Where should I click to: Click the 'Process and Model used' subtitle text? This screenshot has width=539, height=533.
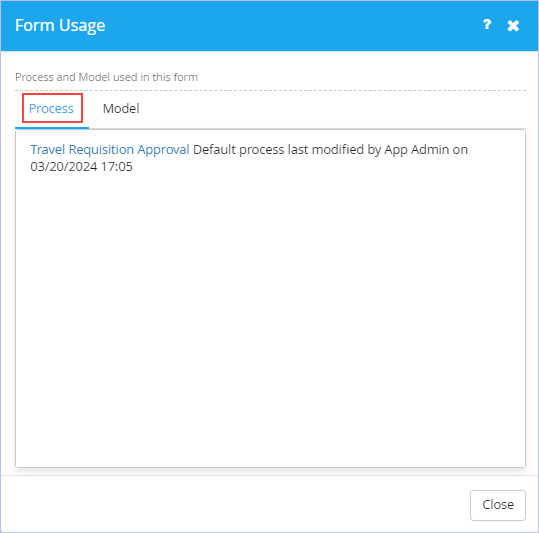pyautogui.click(x=107, y=77)
